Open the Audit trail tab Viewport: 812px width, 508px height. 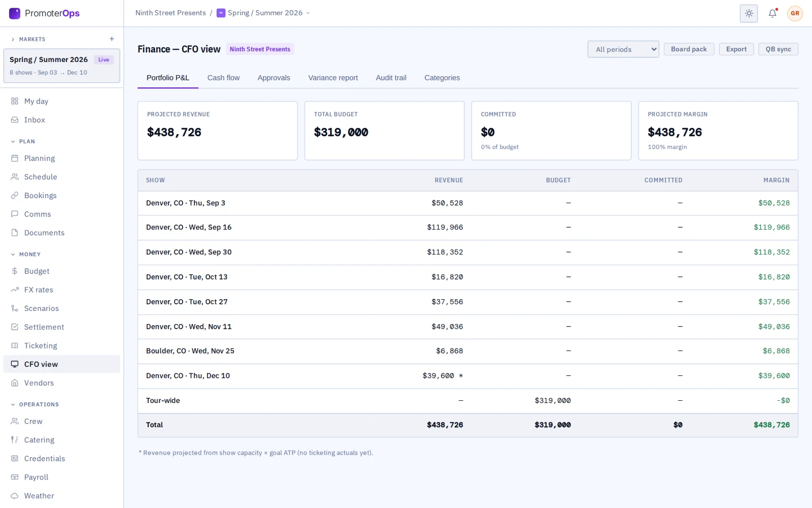coord(391,78)
